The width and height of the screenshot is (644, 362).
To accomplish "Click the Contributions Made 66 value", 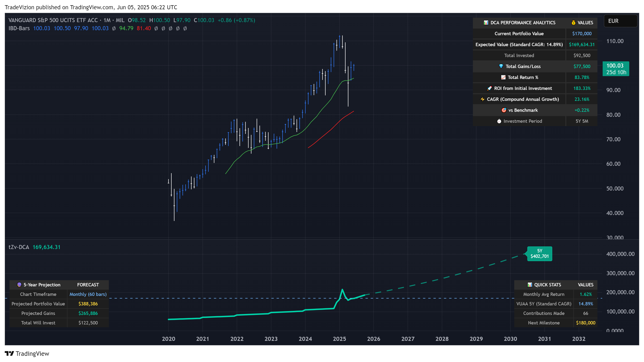I will point(586,313).
